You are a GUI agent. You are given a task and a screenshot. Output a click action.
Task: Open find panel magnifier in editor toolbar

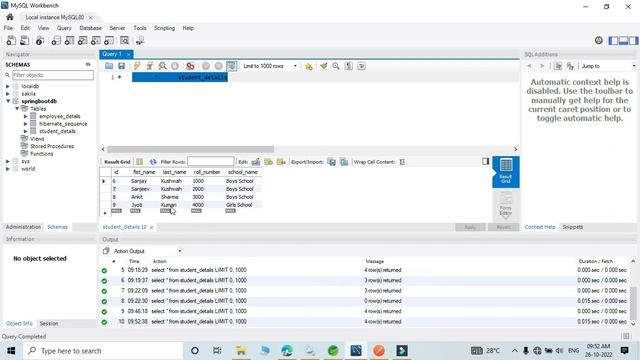coord(336,66)
